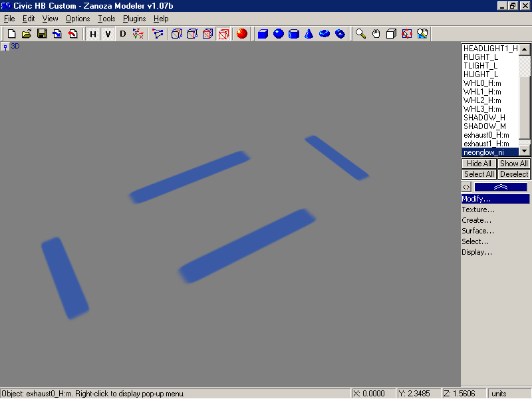Screen dimensions: 532x399
Task: Select the red sphere render icon
Action: pyautogui.click(x=241, y=34)
